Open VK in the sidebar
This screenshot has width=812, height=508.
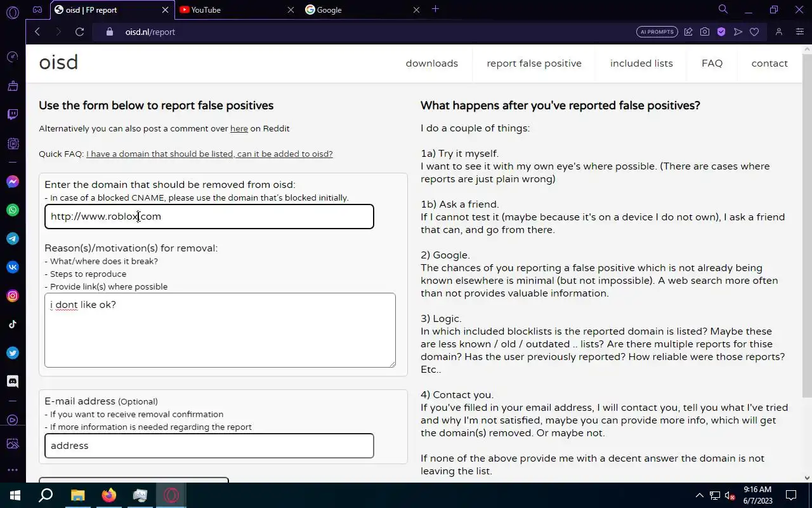click(x=13, y=267)
